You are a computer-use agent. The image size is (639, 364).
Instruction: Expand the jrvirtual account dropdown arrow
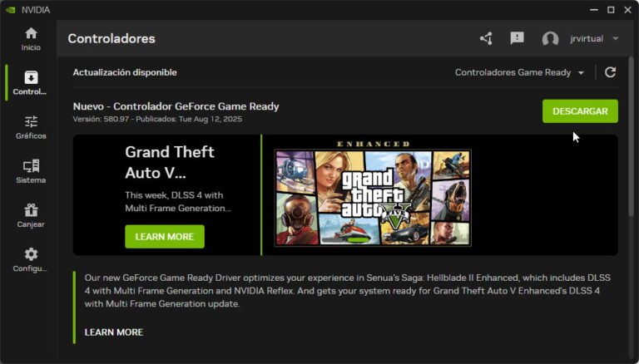pos(616,39)
